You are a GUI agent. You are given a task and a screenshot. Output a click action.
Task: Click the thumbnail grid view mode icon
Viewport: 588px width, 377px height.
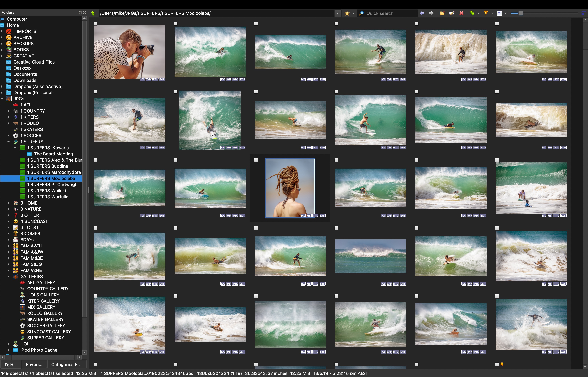pyautogui.click(x=500, y=13)
